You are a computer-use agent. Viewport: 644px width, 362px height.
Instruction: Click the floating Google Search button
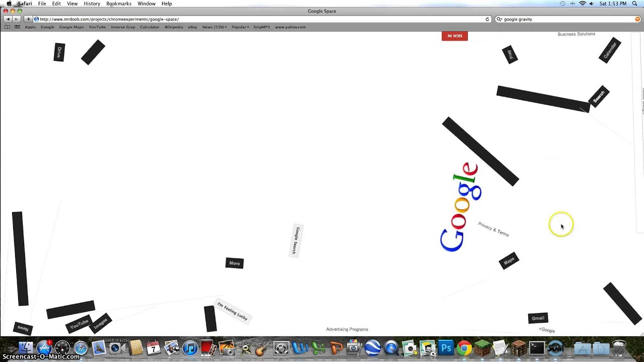pos(296,240)
